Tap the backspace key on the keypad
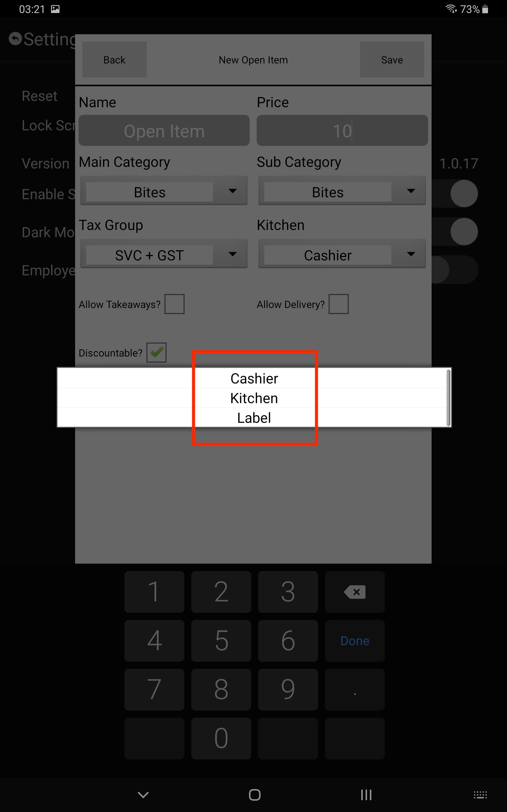Image resolution: width=507 pixels, height=812 pixels. click(x=355, y=592)
